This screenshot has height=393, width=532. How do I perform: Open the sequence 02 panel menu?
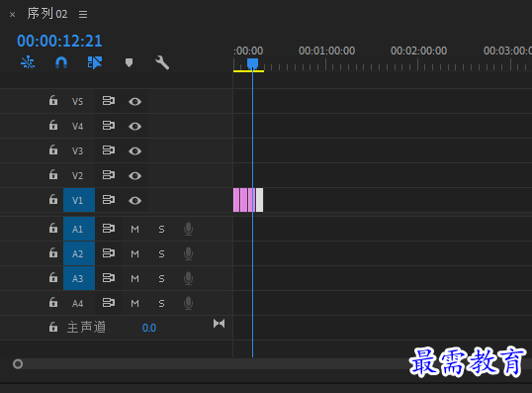pyautogui.click(x=83, y=14)
